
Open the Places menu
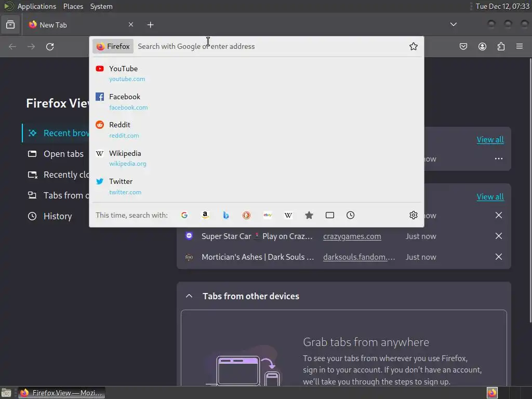73,6
